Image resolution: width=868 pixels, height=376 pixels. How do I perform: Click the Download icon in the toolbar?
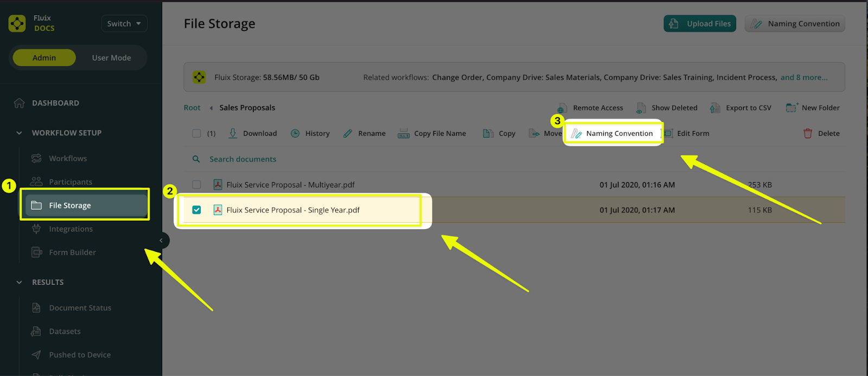(x=233, y=133)
